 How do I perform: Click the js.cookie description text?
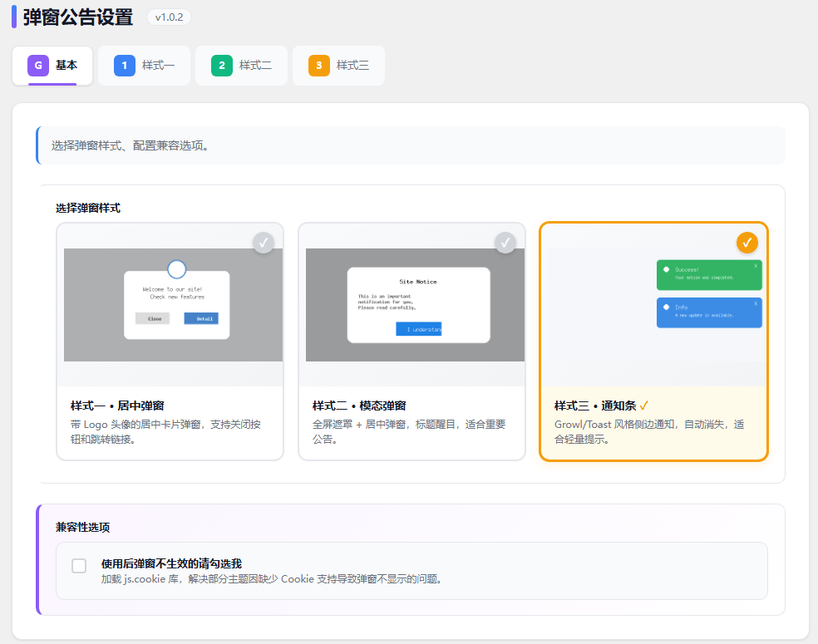[273, 579]
